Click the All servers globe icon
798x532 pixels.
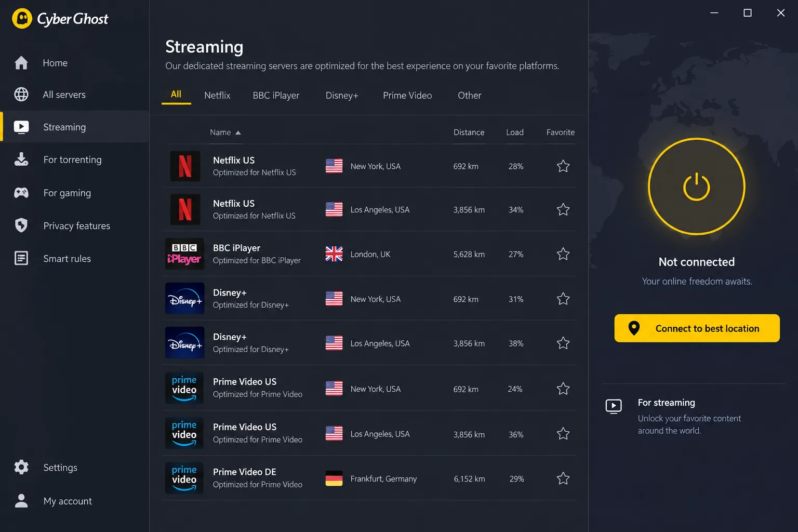tap(21, 95)
